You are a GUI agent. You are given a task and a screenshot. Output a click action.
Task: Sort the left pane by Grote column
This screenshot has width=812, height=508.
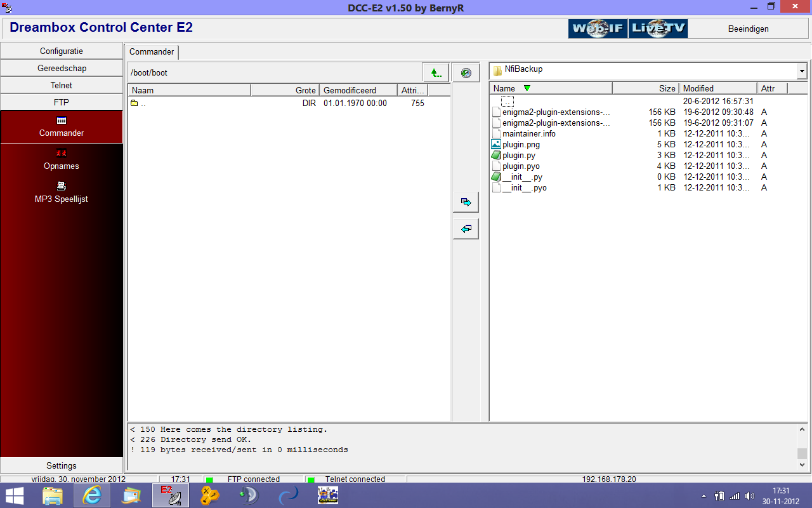click(285, 90)
